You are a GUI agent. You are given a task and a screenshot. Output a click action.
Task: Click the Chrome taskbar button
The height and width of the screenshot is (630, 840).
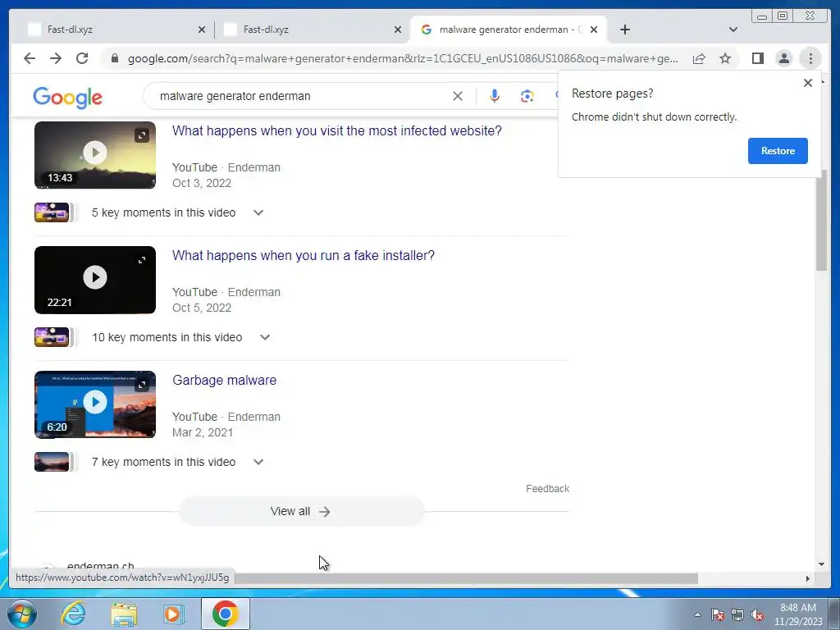pos(226,614)
